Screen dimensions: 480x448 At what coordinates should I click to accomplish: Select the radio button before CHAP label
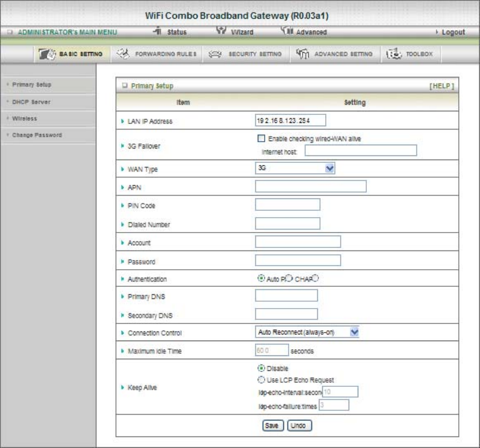pos(289,278)
